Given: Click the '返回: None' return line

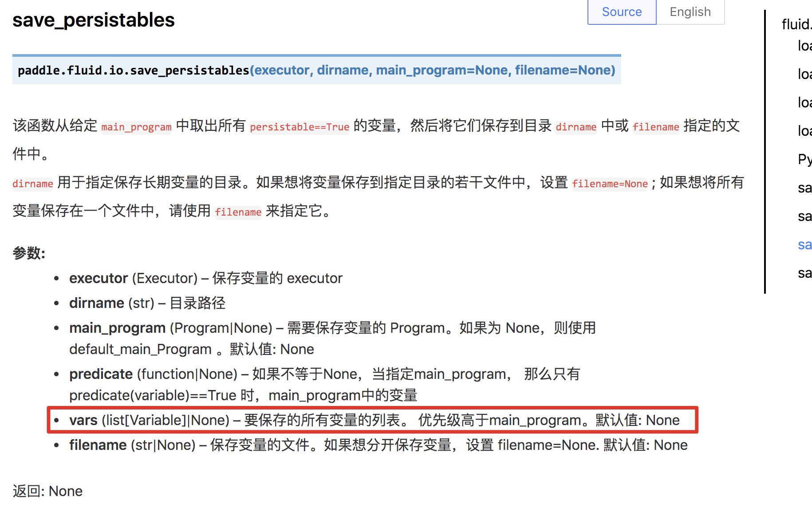Looking at the screenshot, I should tap(47, 491).
